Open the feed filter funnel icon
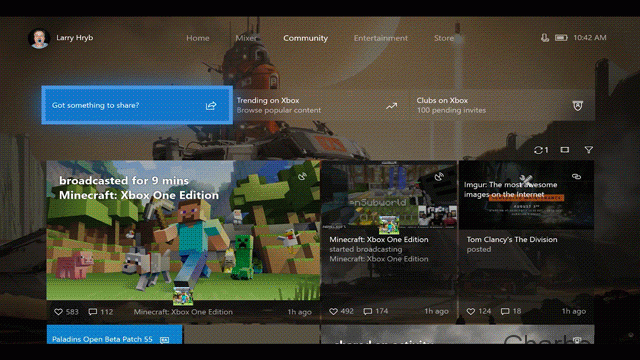This screenshot has height=360, width=640. coord(588,150)
